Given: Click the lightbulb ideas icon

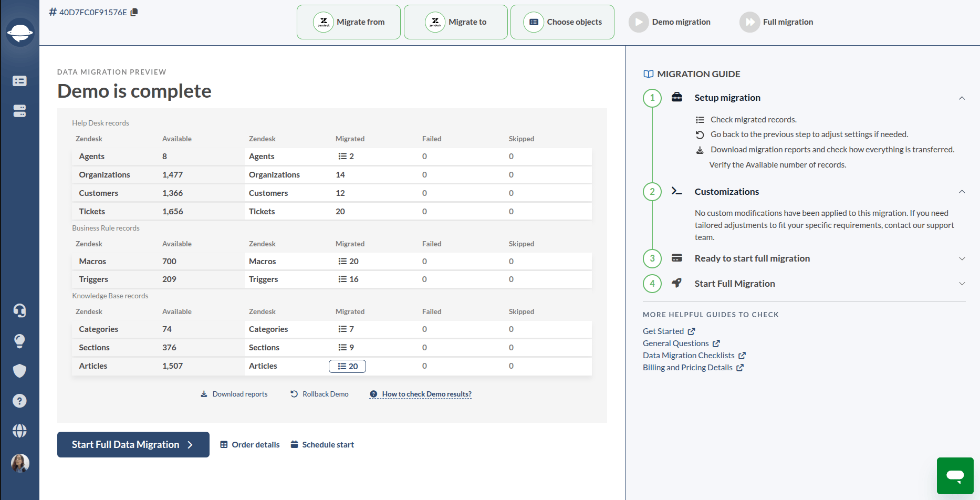Looking at the screenshot, I should coord(19,341).
